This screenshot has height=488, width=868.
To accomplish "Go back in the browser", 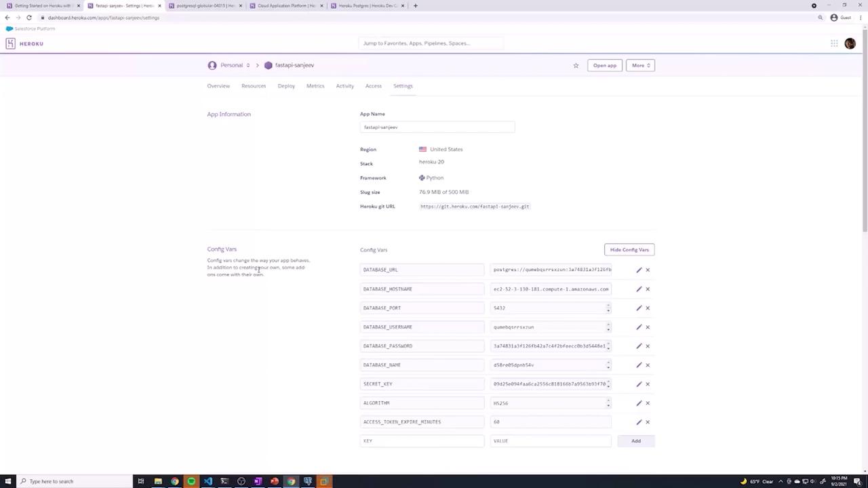I will click(x=7, y=18).
